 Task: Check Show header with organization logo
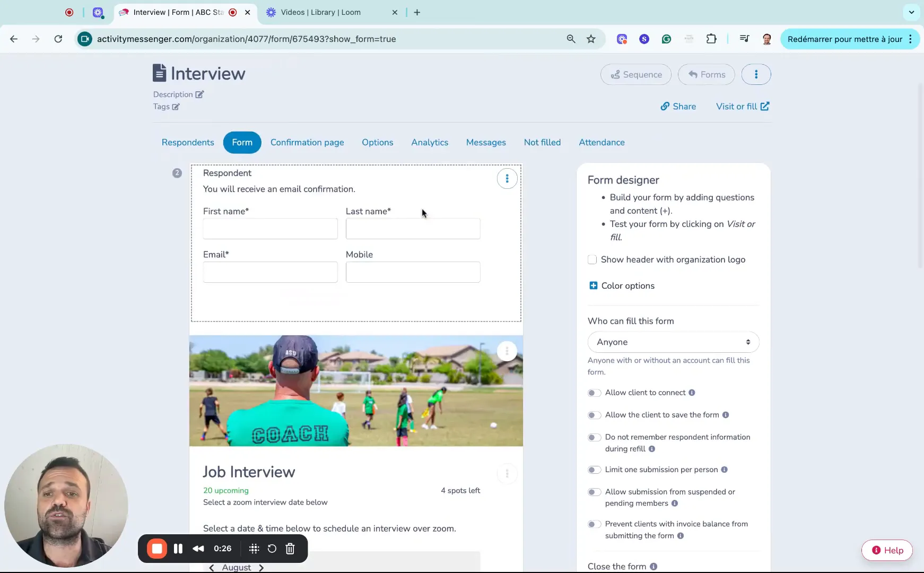pos(592,259)
